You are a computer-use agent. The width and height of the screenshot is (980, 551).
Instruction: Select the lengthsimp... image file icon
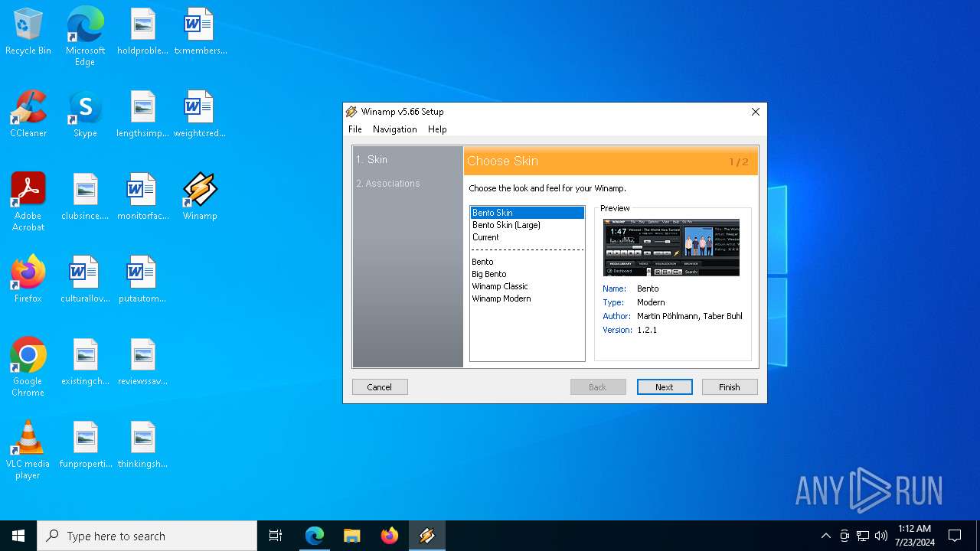142,115
